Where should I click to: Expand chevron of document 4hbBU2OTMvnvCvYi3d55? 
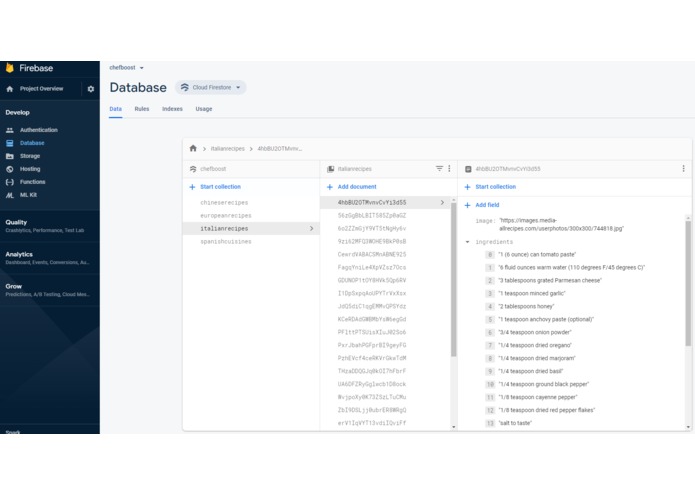point(442,202)
